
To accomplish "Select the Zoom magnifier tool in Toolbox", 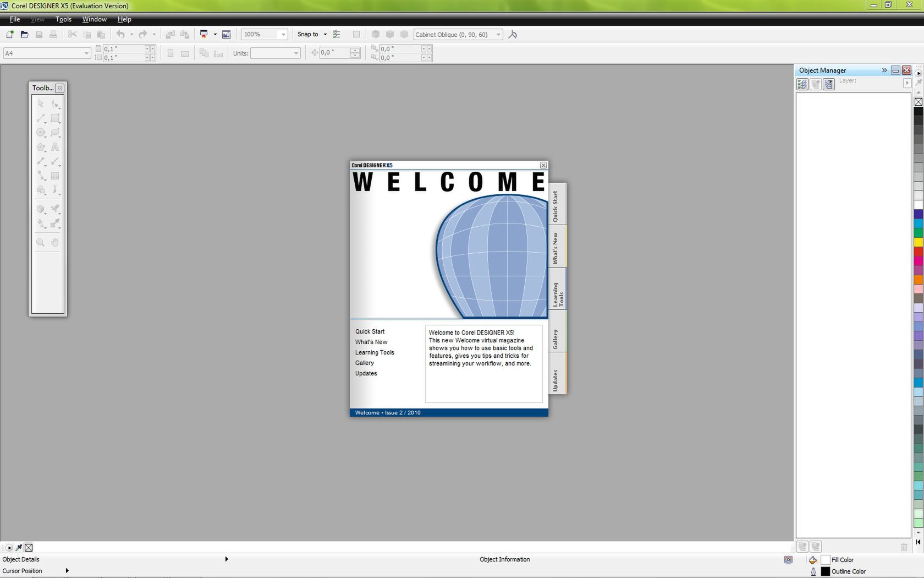I will 41,242.
